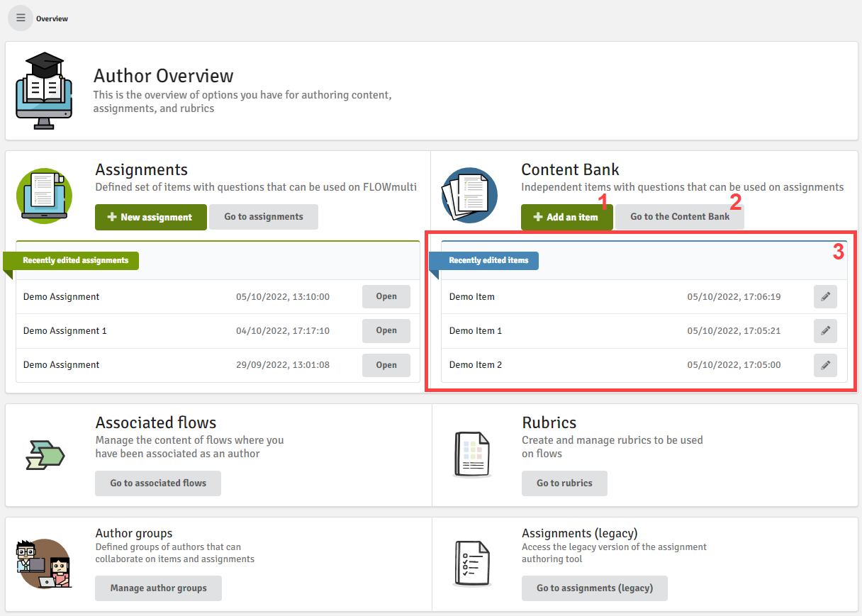Click the Content Bank heading
The height and width of the screenshot is (616, 862).
click(x=571, y=169)
